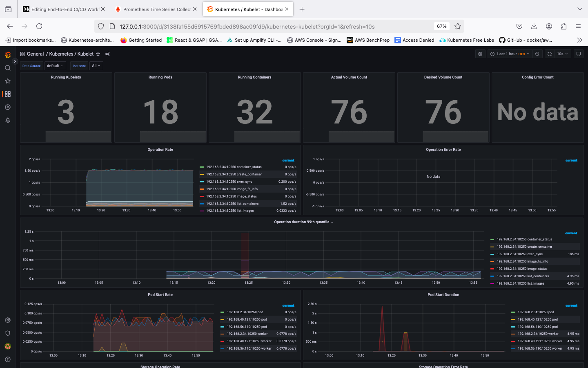Open the Data Source default dropdown
This screenshot has height=368, width=588.
pyautogui.click(x=55, y=66)
